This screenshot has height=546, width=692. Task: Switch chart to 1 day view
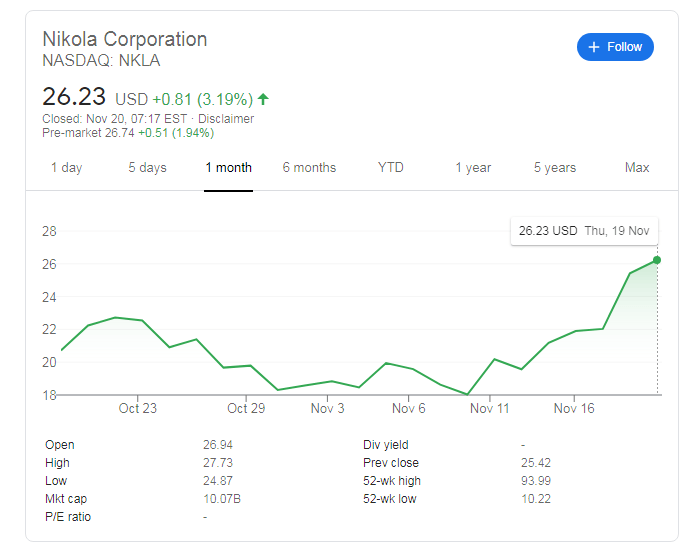[x=67, y=168]
